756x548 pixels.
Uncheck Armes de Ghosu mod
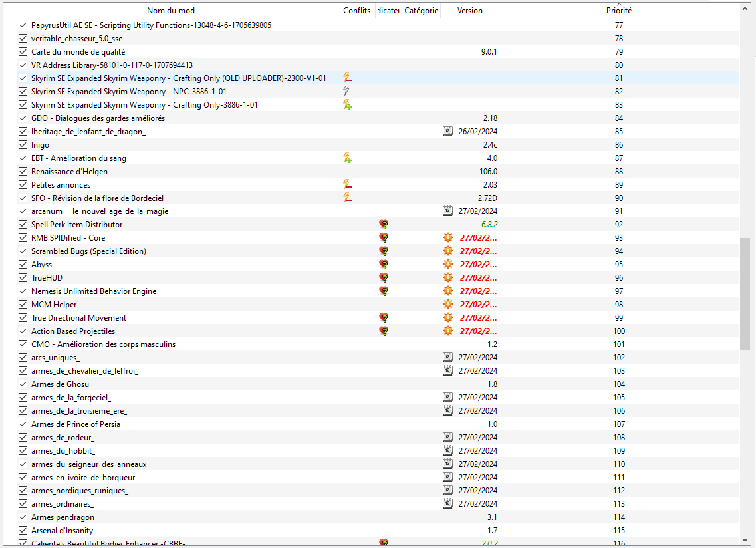(23, 384)
